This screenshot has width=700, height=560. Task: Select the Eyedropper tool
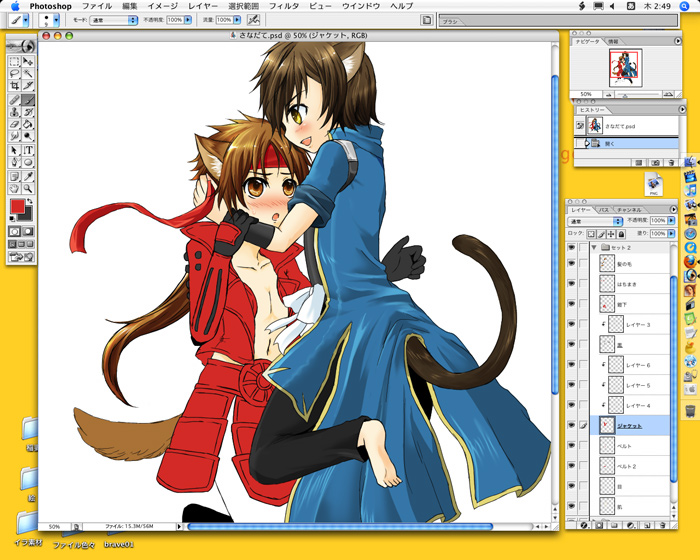(x=28, y=177)
